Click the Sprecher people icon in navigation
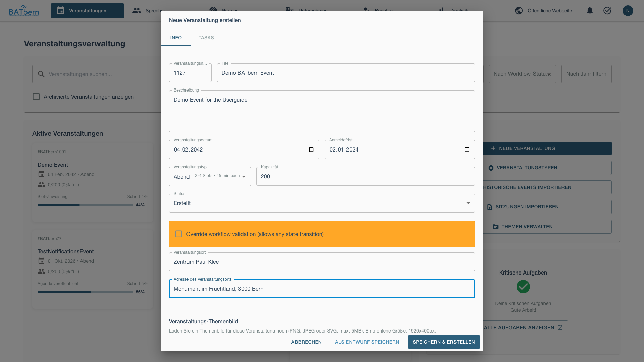 137,11
